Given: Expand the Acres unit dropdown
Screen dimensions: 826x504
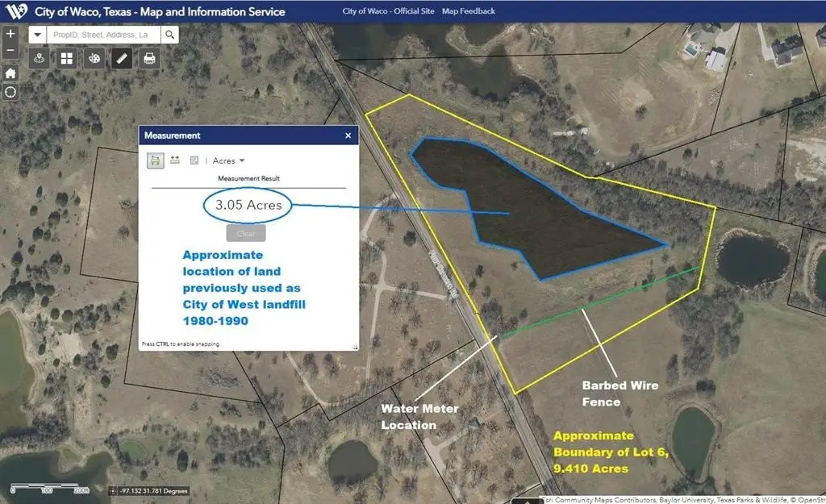Looking at the screenshot, I should (229, 161).
